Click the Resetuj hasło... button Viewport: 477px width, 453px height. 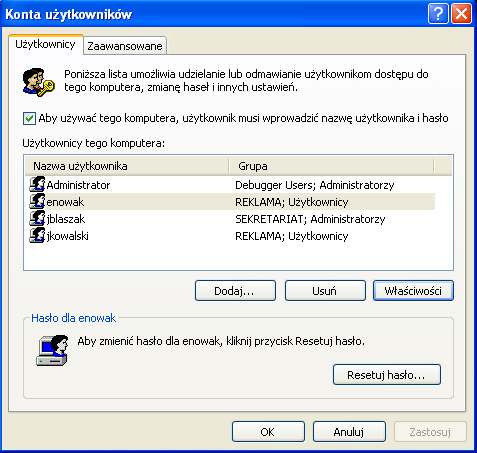tap(387, 375)
